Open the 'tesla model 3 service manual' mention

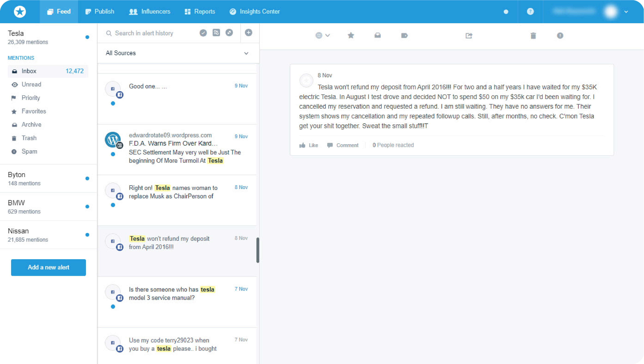click(x=177, y=302)
